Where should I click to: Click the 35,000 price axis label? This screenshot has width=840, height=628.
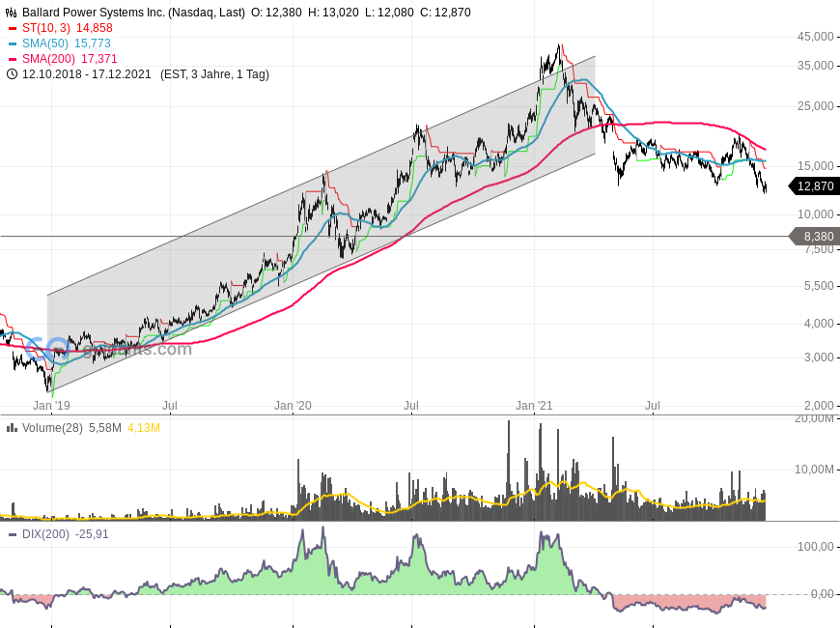(815, 66)
